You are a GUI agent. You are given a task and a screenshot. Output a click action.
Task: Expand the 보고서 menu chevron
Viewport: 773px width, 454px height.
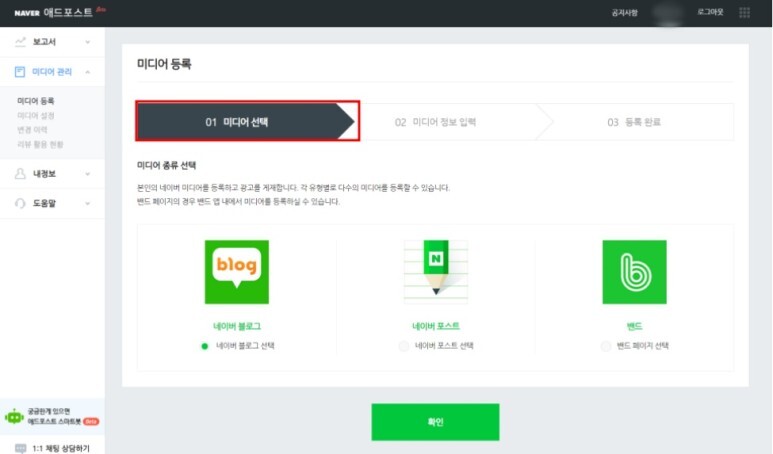pyautogui.click(x=88, y=42)
